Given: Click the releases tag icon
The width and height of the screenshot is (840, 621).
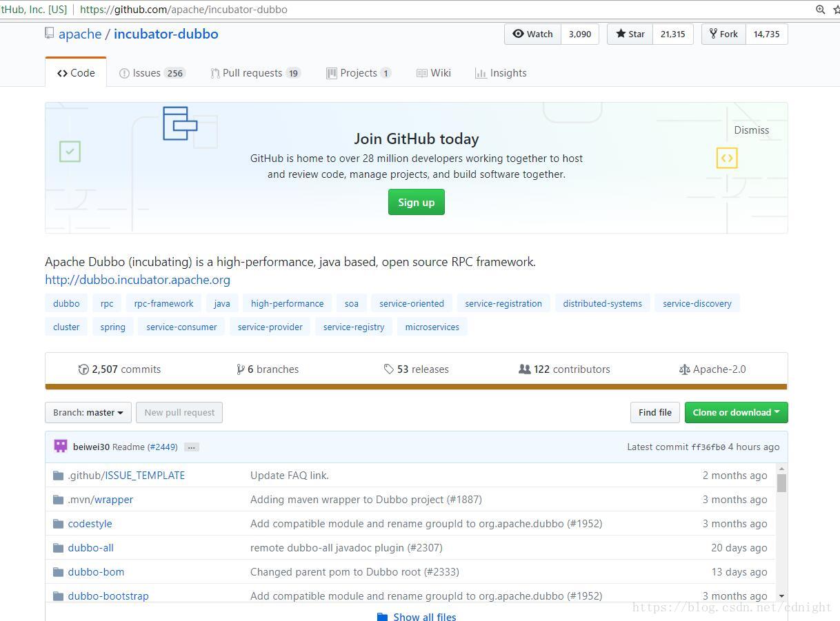Looking at the screenshot, I should 389,369.
